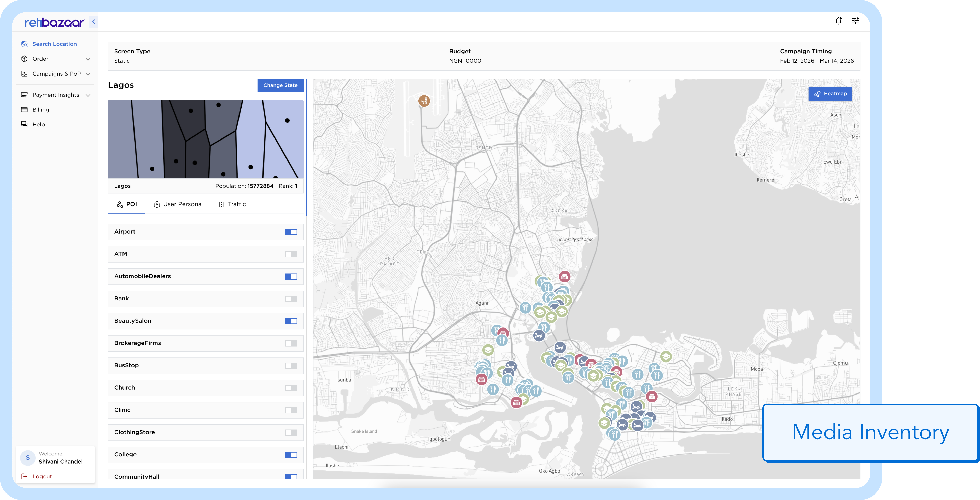Click the Search Location globe icon
Screen dimensions: 980x500
tap(24, 44)
